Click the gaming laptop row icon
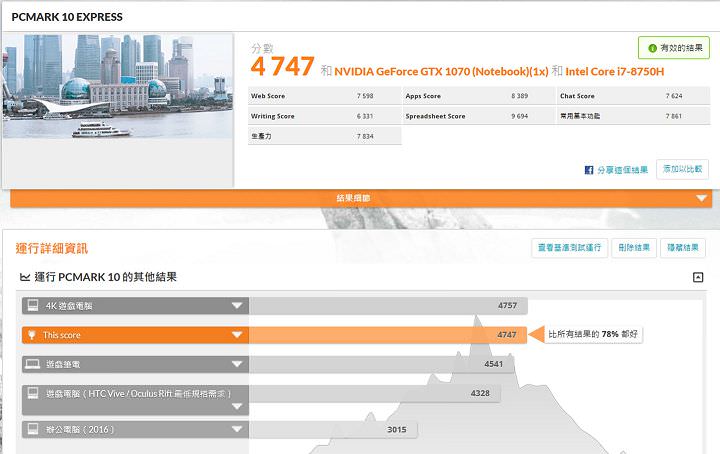Viewport: 720px width, 454px height. coord(32,364)
